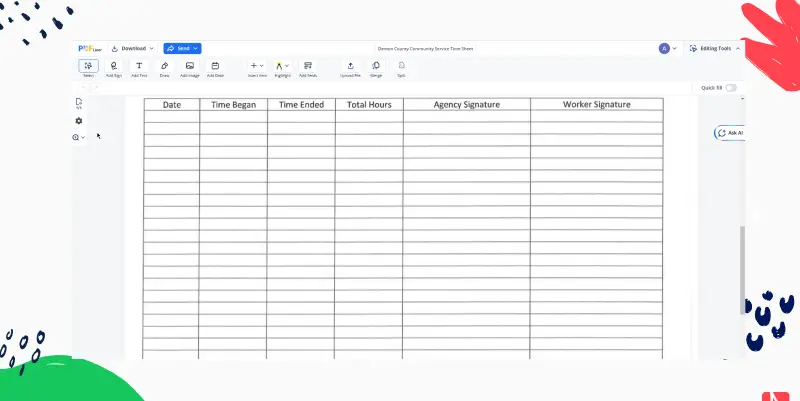Activate the Select tool
Screen dimensions: 800x401
click(x=88, y=66)
